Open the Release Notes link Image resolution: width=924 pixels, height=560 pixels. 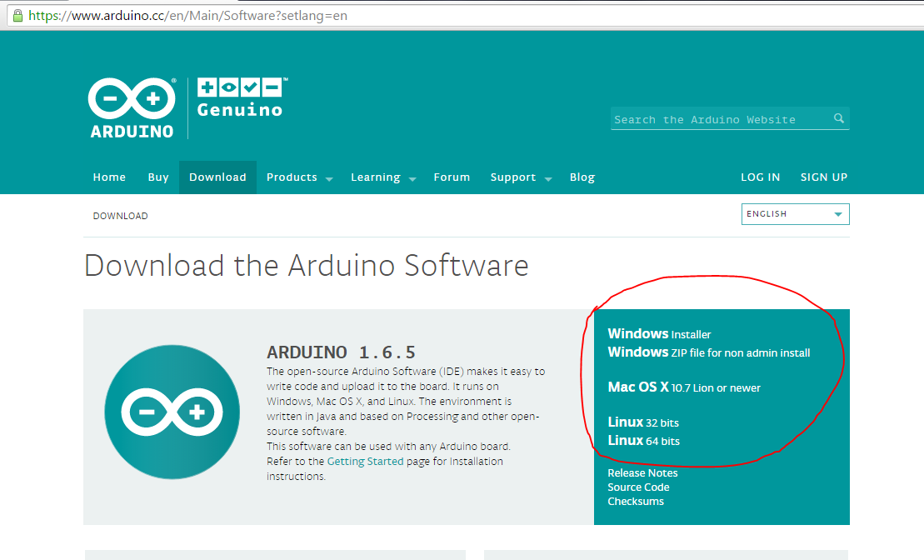click(x=642, y=472)
